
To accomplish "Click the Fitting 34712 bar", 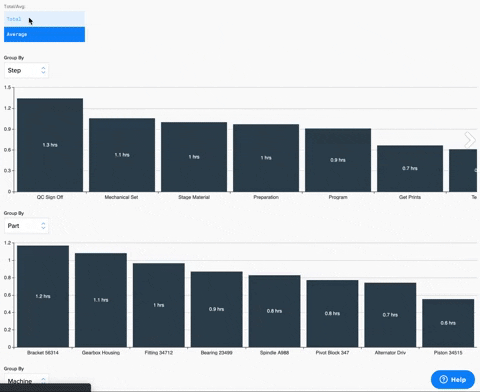I will pos(159,305).
